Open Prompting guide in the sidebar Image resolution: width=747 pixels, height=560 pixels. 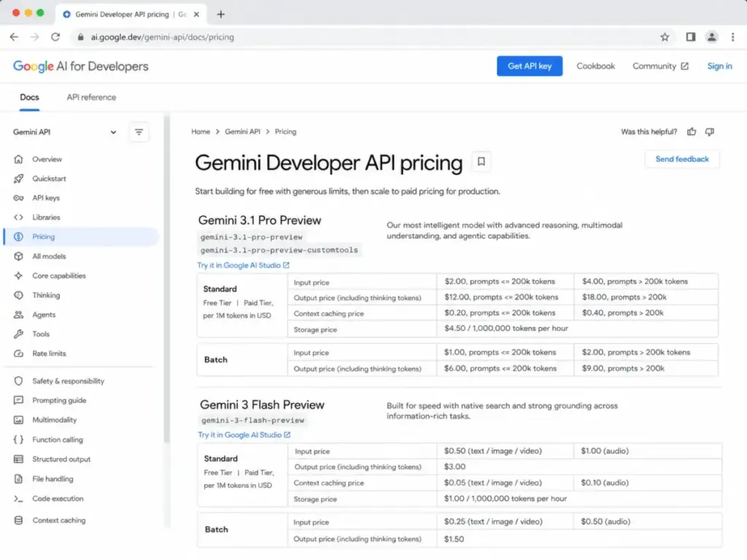coord(59,400)
